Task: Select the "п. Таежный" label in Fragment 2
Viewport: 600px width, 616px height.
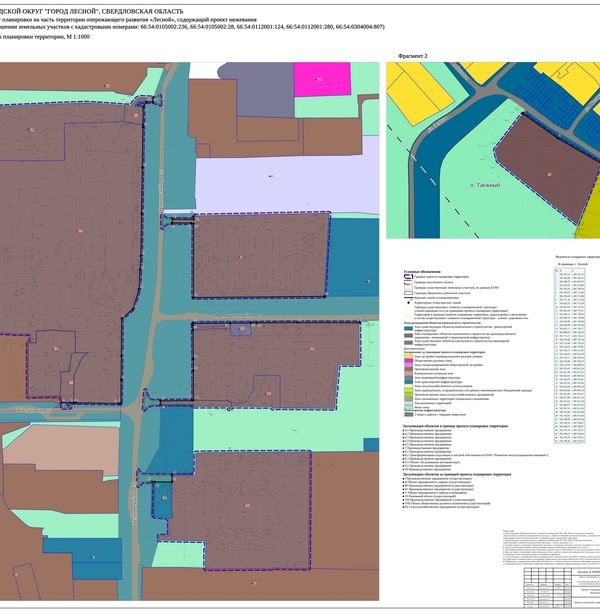Action: [x=485, y=185]
